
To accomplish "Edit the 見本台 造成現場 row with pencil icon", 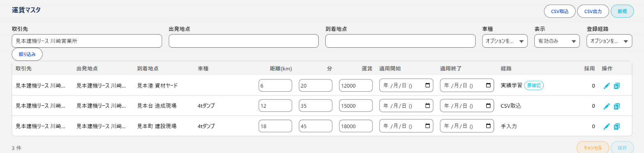I will pos(607,106).
